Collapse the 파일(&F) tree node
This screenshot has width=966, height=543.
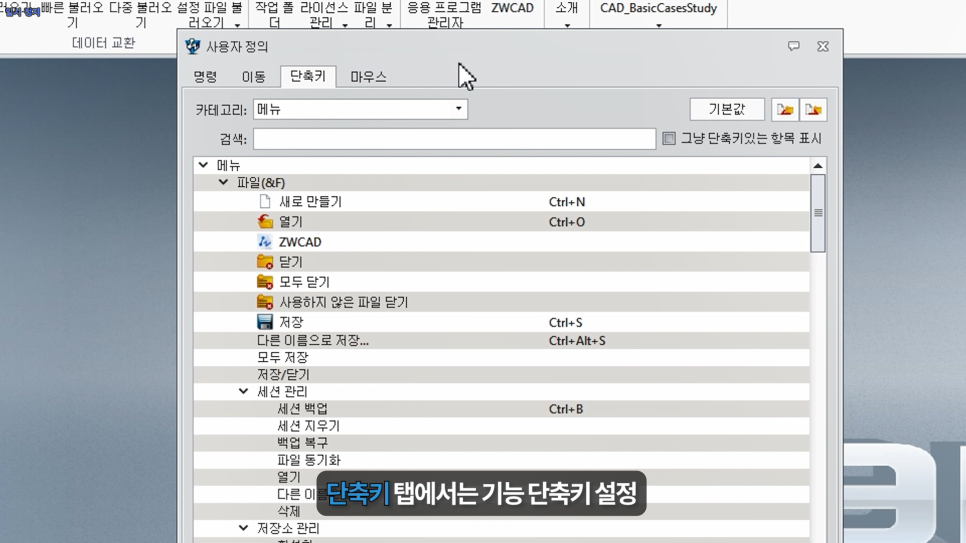click(223, 182)
